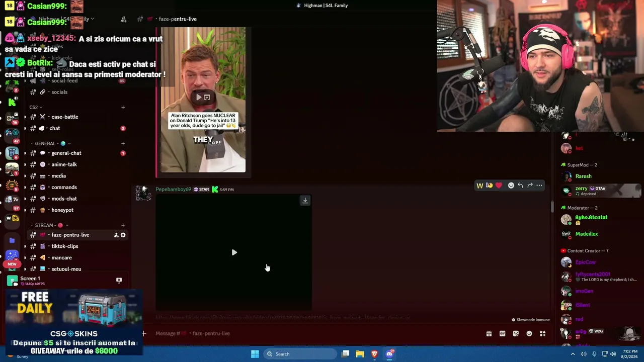Reply to Pepebamboy69's message
The width and height of the screenshot is (644, 362).
[x=520, y=186]
